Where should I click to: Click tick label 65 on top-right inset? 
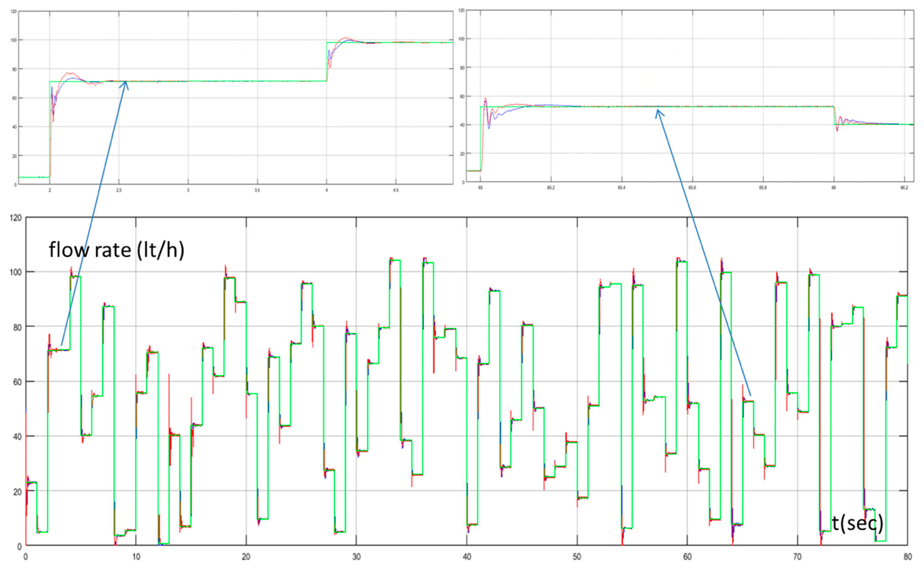pyautogui.click(x=480, y=188)
